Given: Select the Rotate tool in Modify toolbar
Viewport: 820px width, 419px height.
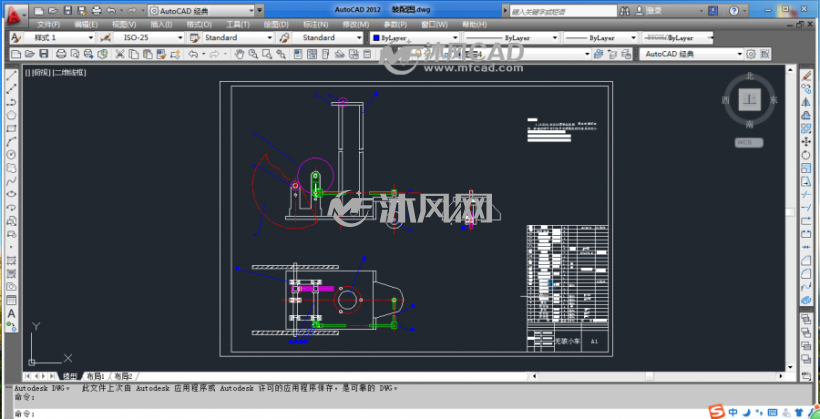Looking at the screenshot, I should point(806,155).
